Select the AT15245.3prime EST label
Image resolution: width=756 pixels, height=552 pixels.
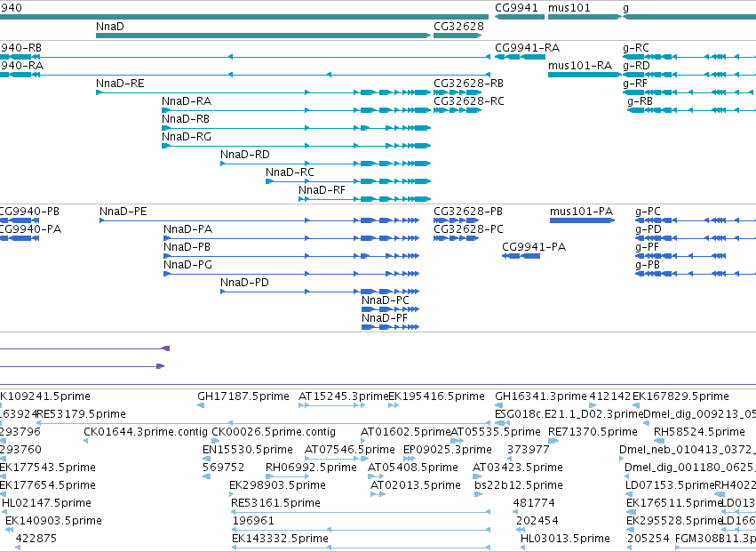click(x=343, y=396)
